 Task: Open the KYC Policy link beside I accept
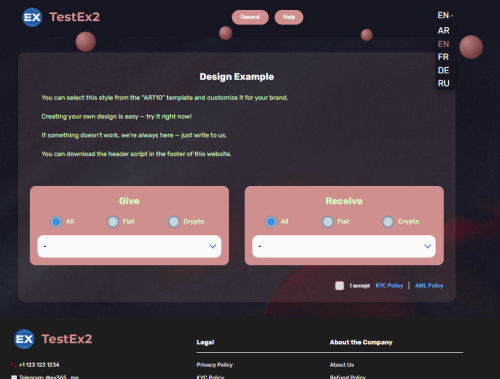click(389, 286)
